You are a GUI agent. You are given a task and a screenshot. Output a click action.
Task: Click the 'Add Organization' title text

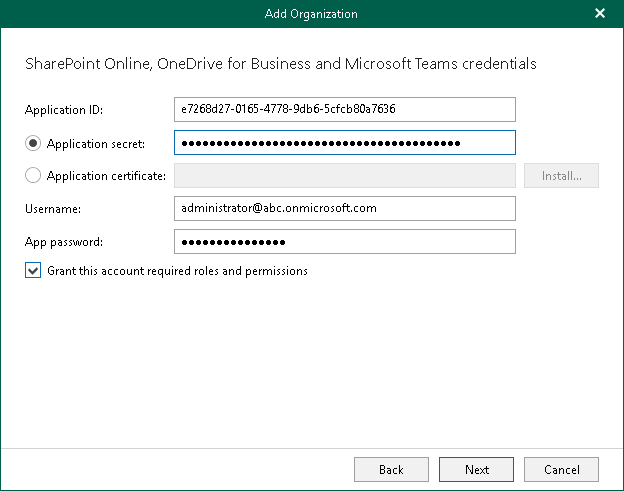[311, 14]
